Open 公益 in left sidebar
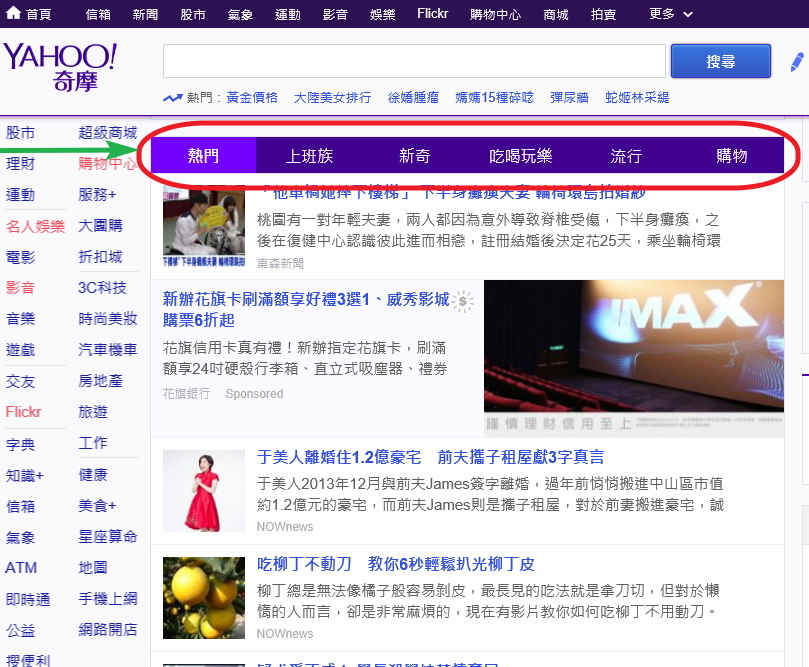 20,630
